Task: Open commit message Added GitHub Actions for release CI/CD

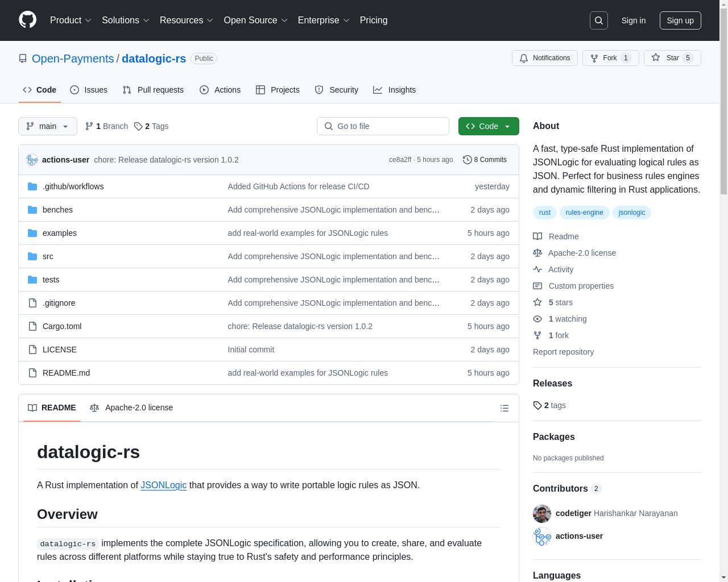Action: coord(299,186)
